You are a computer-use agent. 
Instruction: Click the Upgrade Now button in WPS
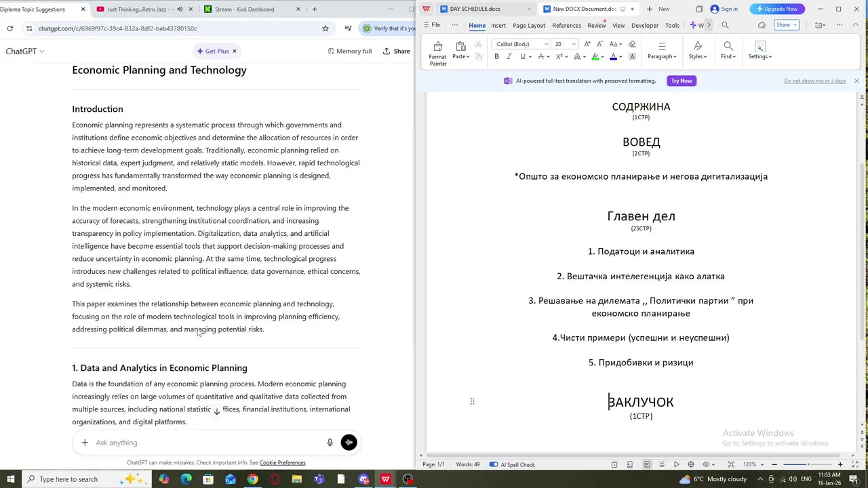[776, 9]
